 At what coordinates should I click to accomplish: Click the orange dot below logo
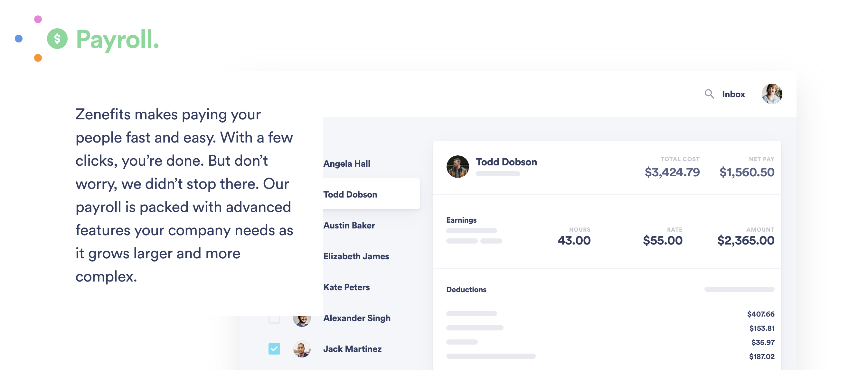(38, 58)
